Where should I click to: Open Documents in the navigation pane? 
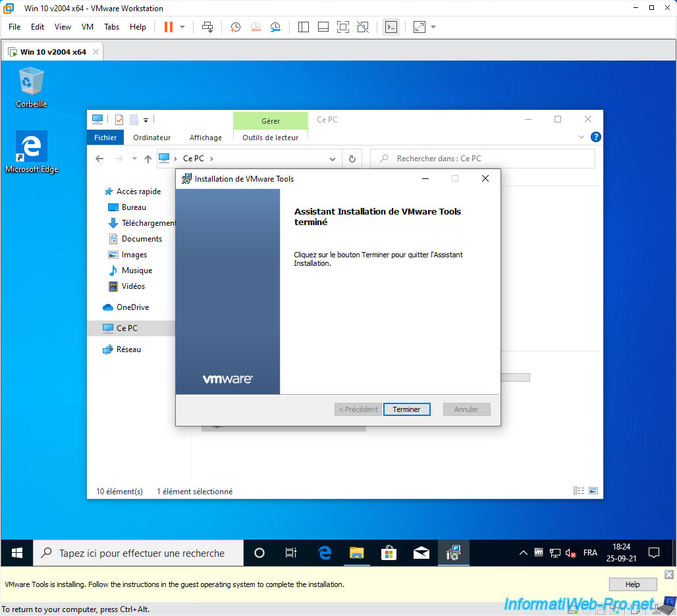click(135, 238)
